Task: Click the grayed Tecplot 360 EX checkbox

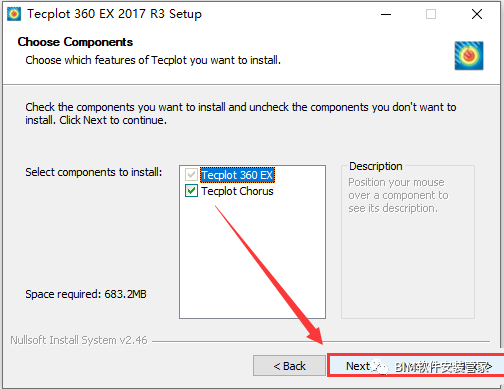Action: 191,175
